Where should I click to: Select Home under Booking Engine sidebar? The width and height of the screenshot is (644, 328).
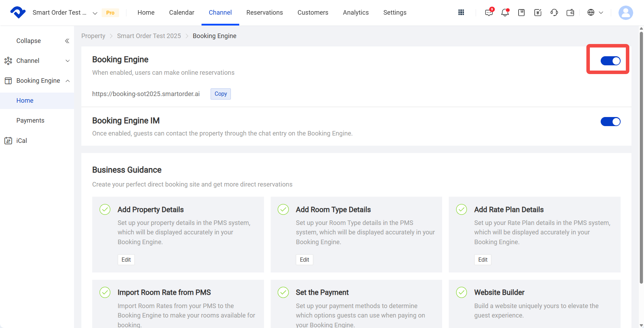(x=37, y=101)
